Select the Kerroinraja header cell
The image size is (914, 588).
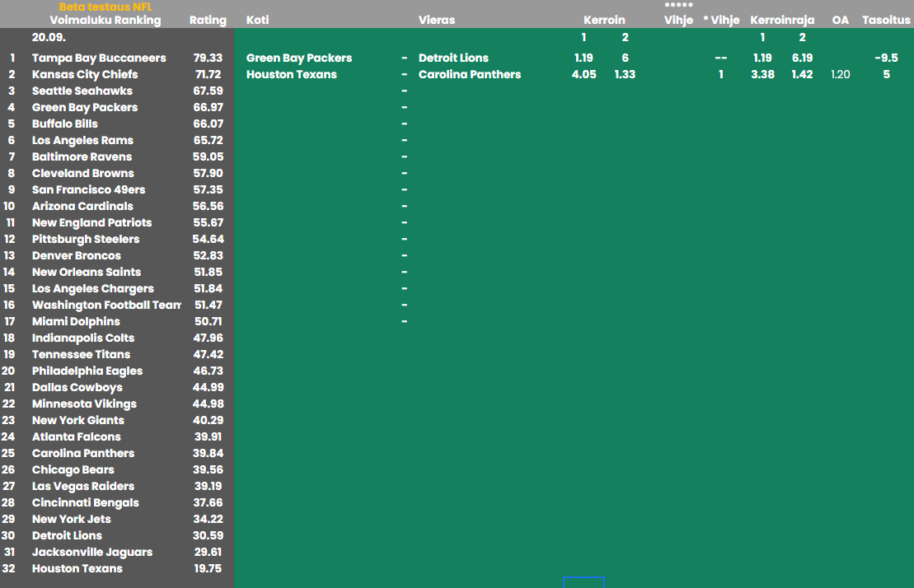pos(782,20)
